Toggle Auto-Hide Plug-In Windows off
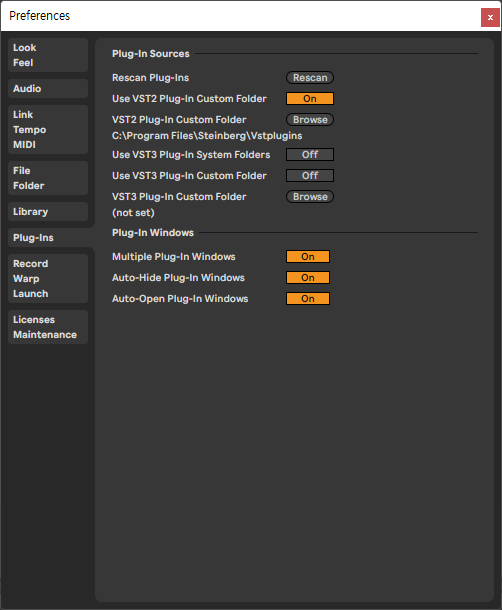Screen dimensions: 502x610 point(308,278)
